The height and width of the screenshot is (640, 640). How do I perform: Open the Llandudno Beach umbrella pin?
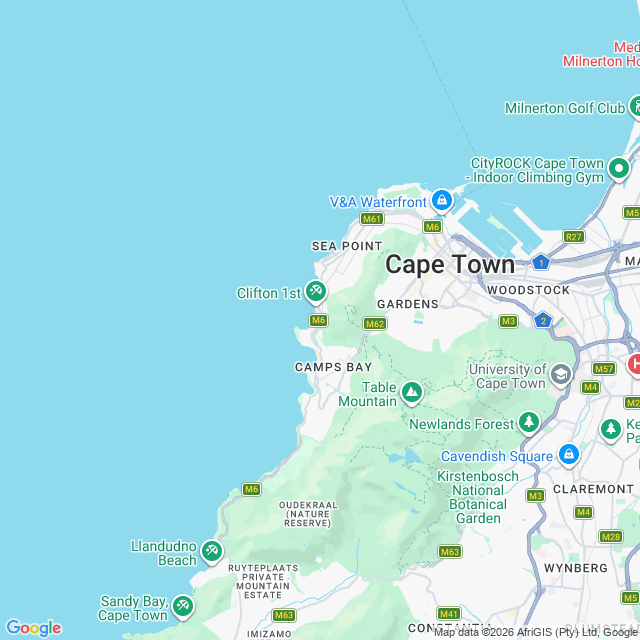pyautogui.click(x=212, y=552)
